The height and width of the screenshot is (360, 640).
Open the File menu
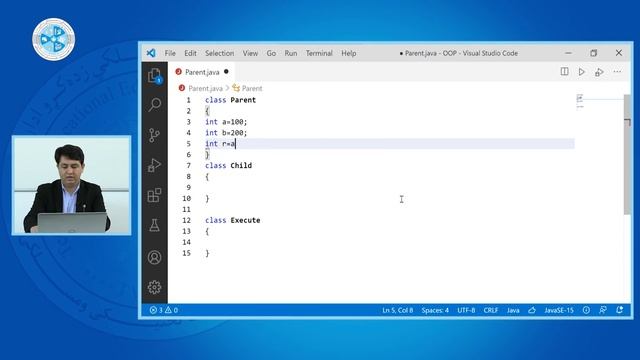[170, 53]
